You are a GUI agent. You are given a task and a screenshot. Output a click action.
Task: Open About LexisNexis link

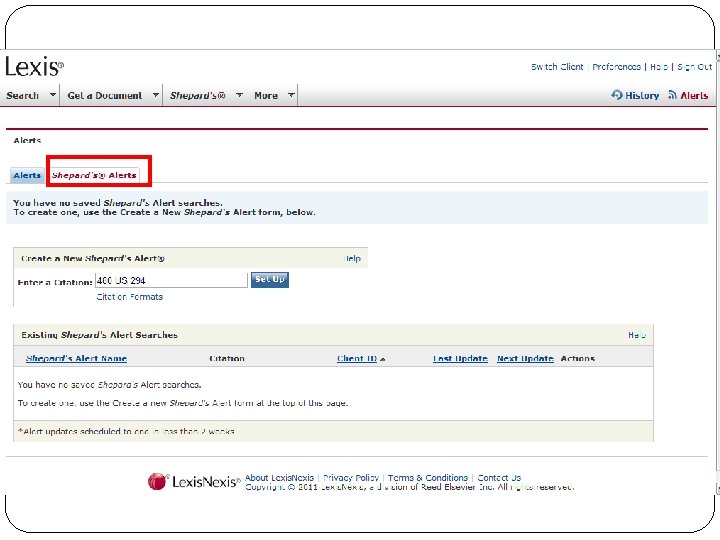tap(279, 478)
